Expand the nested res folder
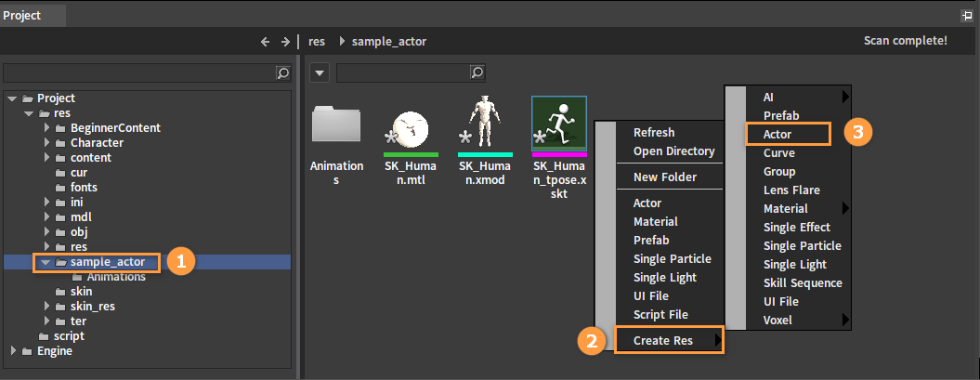 46,247
